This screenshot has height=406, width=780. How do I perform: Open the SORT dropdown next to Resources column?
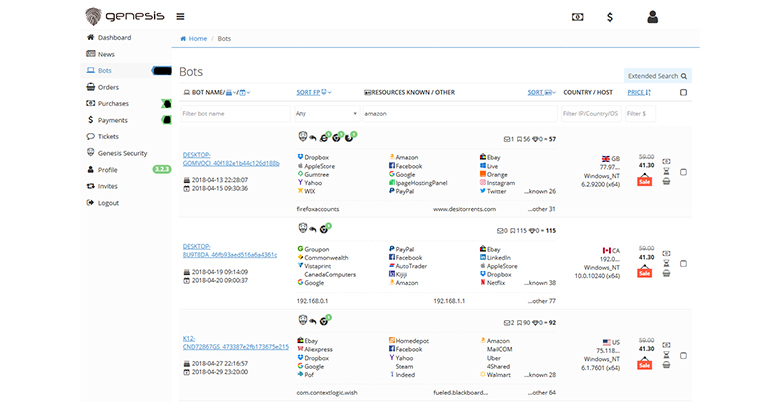point(542,93)
